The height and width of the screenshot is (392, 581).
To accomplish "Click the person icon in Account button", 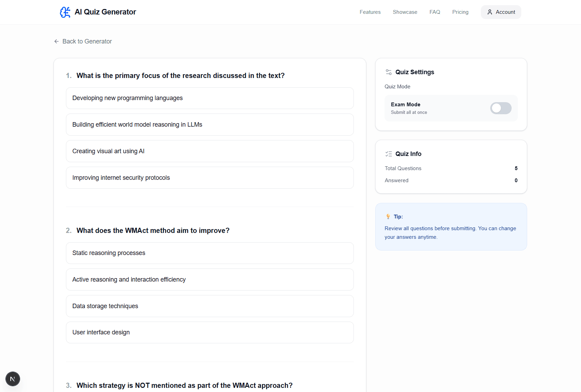I will pos(490,12).
